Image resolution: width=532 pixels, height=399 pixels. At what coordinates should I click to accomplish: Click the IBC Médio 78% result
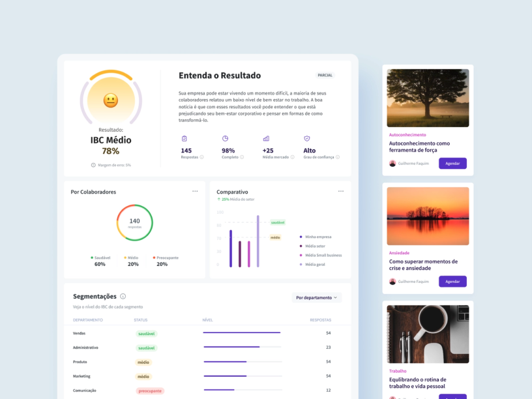(111, 145)
